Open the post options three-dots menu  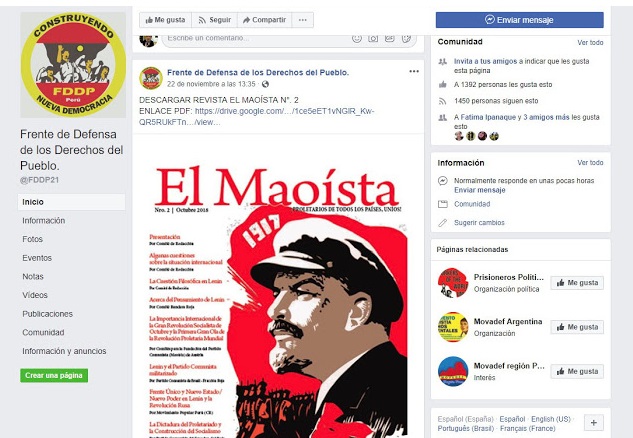[x=414, y=71]
